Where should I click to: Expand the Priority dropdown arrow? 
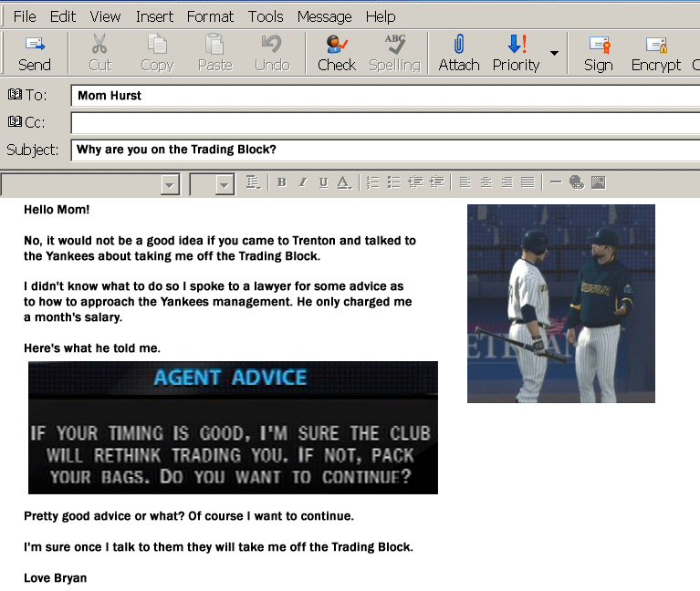(554, 53)
